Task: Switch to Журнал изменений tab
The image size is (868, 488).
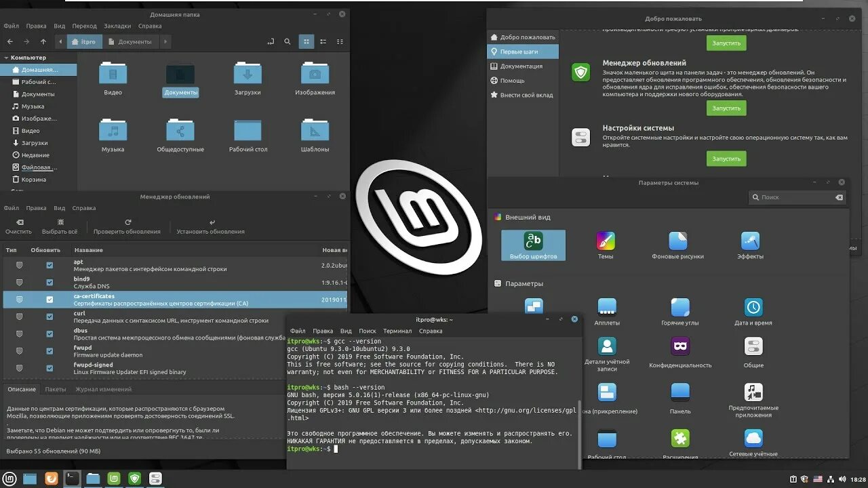Action: [x=103, y=389]
